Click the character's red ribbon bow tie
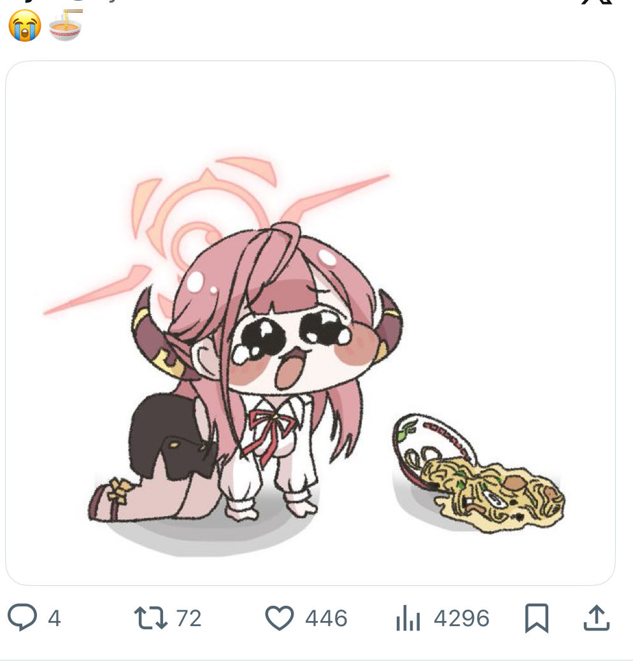This screenshot has height=672, width=633. pos(267,427)
